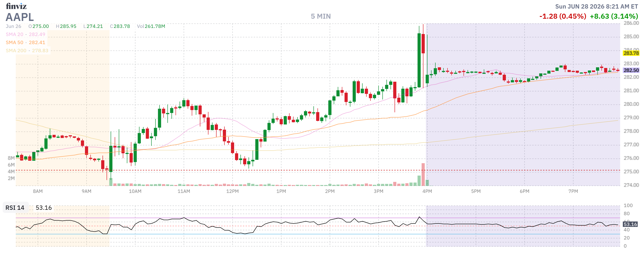Click the 11AM time axis label

(x=184, y=191)
